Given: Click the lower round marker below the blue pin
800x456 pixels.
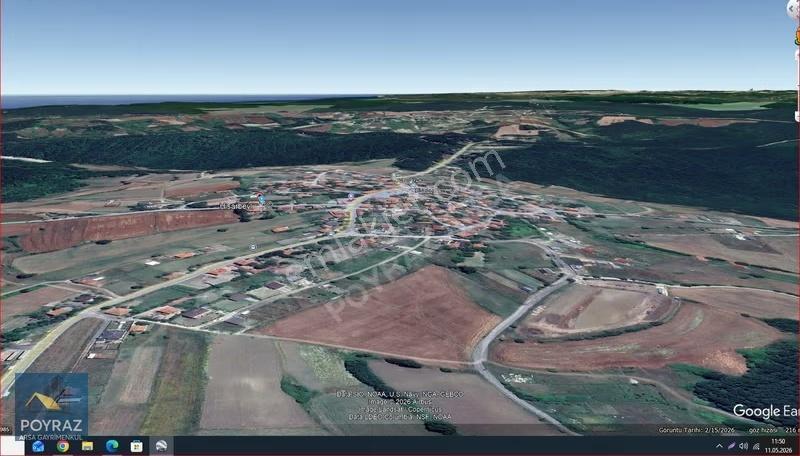Looking at the screenshot, I should point(253,247).
